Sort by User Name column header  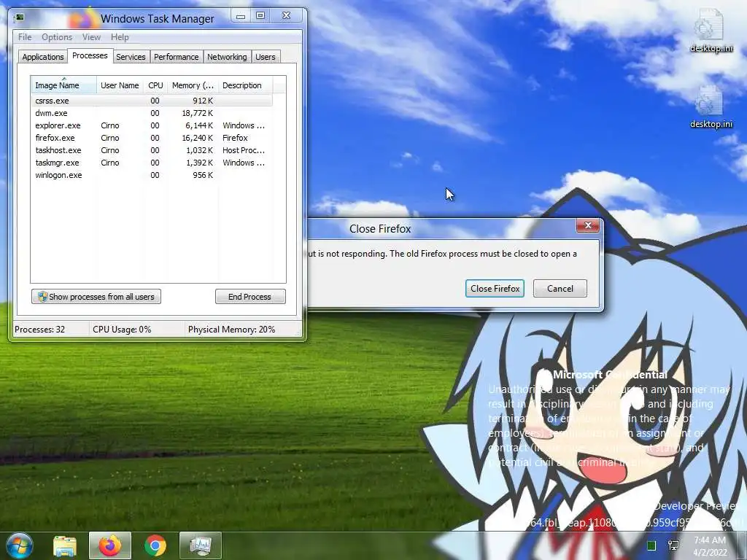coord(120,85)
